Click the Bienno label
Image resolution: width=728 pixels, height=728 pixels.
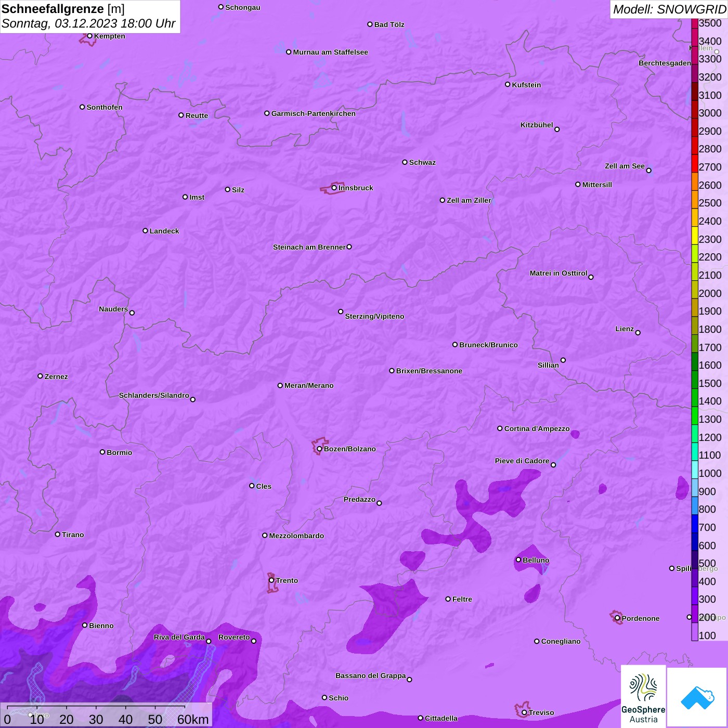tap(101, 626)
